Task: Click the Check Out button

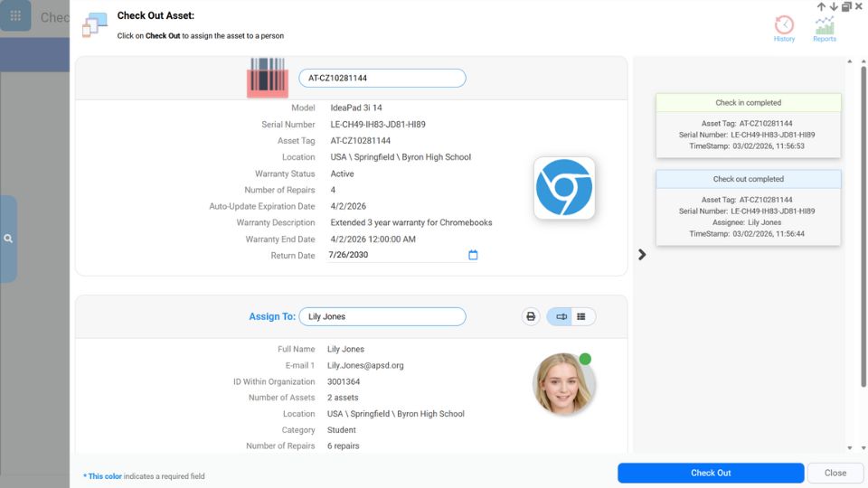Action: [711, 473]
